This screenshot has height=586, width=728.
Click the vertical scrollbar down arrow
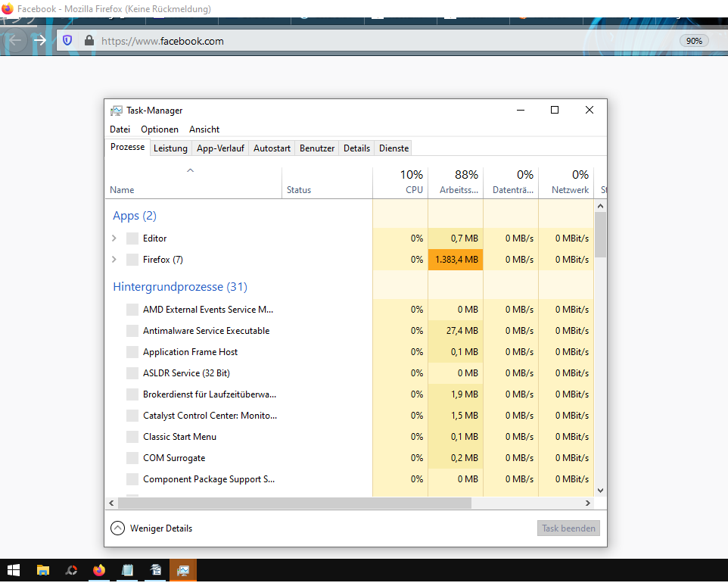click(600, 491)
